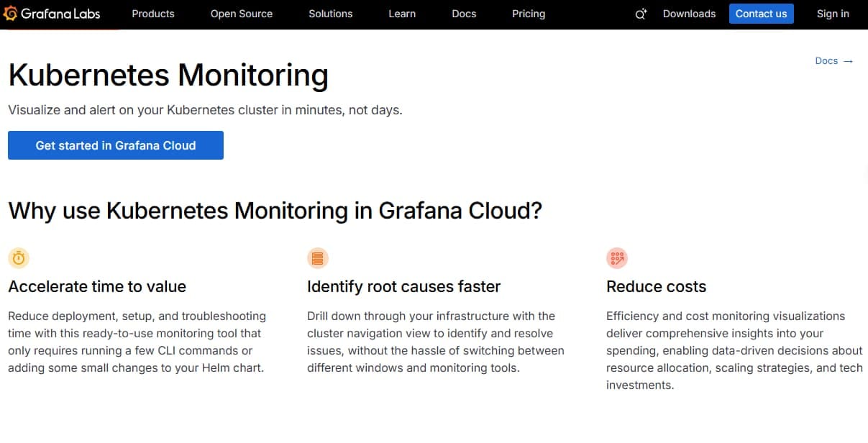The height and width of the screenshot is (443, 868).
Task: Click the Grafana Labs flame logo icon
Action: [x=10, y=13]
